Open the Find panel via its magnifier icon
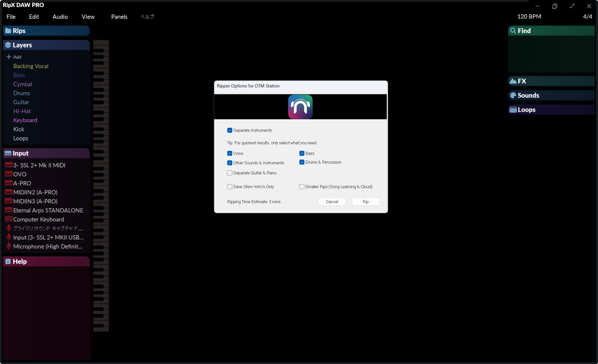 (514, 30)
